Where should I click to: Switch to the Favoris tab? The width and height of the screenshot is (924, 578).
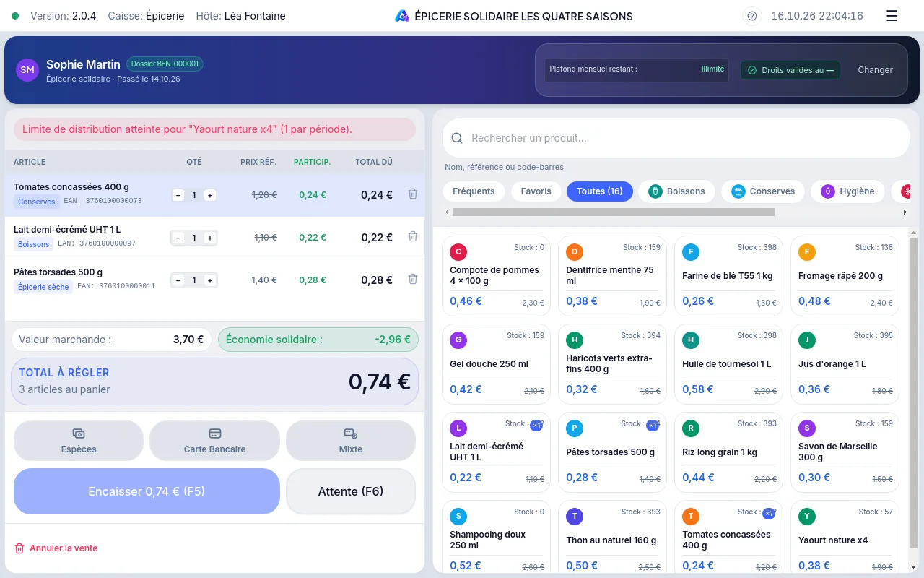[536, 191]
